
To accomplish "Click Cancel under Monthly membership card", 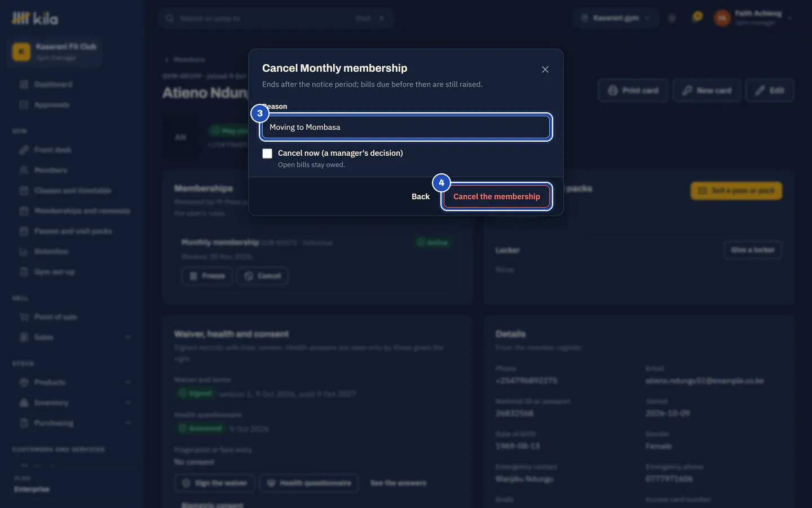I will pos(263,276).
